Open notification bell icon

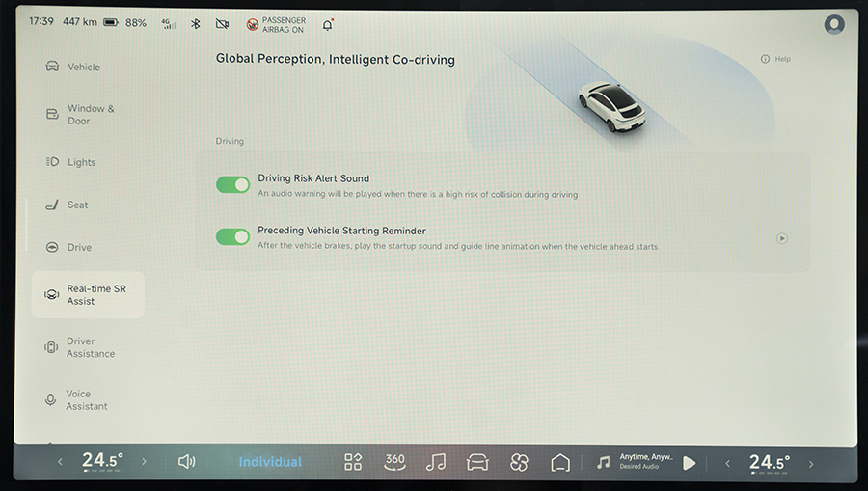tap(327, 23)
